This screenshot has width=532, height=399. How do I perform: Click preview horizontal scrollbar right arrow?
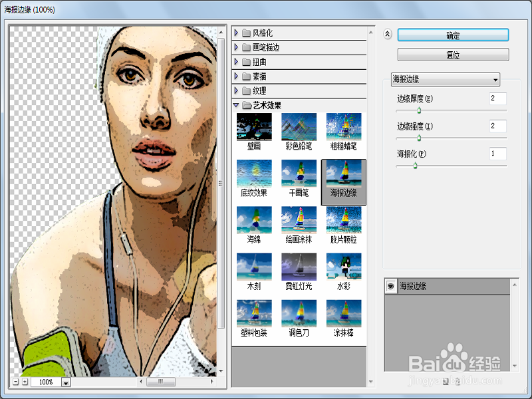click(211, 381)
